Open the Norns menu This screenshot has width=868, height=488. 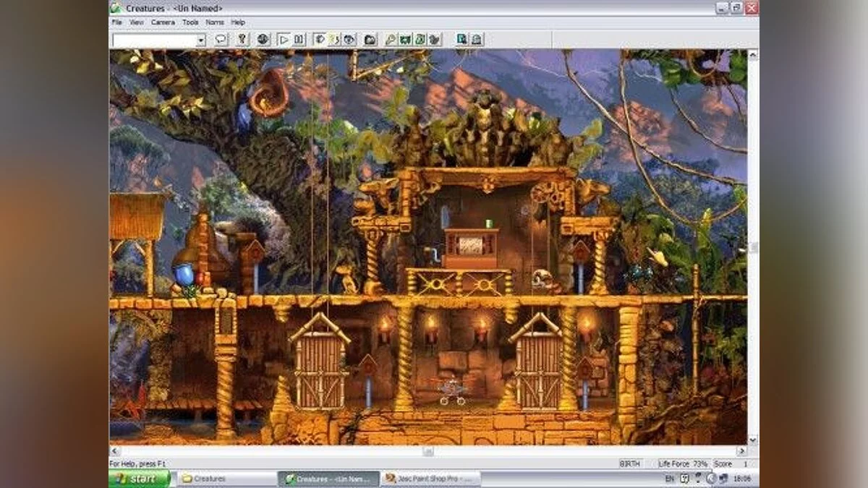click(215, 22)
